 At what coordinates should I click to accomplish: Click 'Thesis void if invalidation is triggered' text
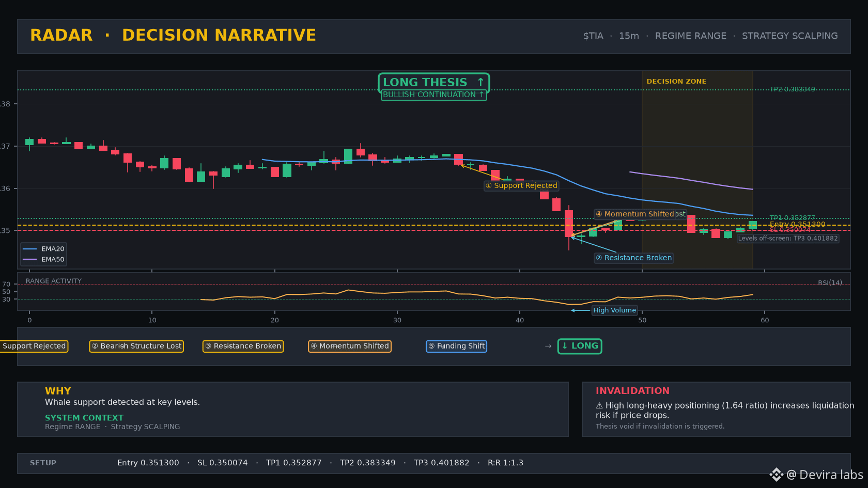tap(660, 426)
